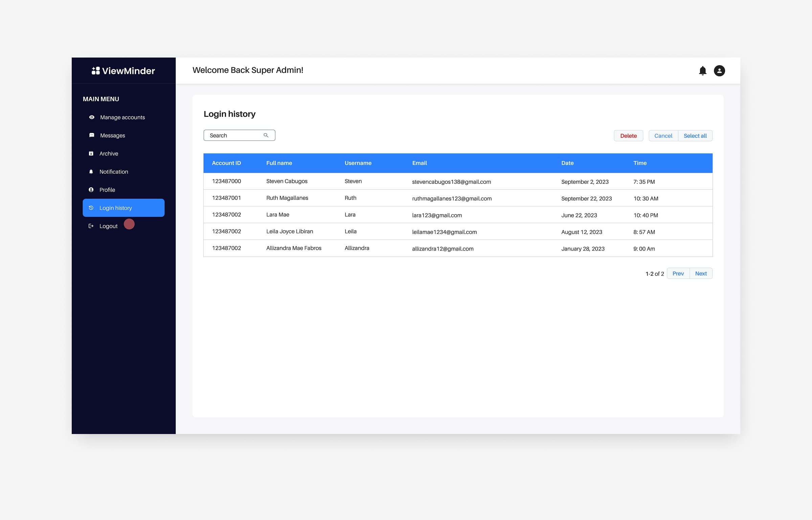812x520 pixels.
Task: Click the Email column header
Action: pos(420,163)
